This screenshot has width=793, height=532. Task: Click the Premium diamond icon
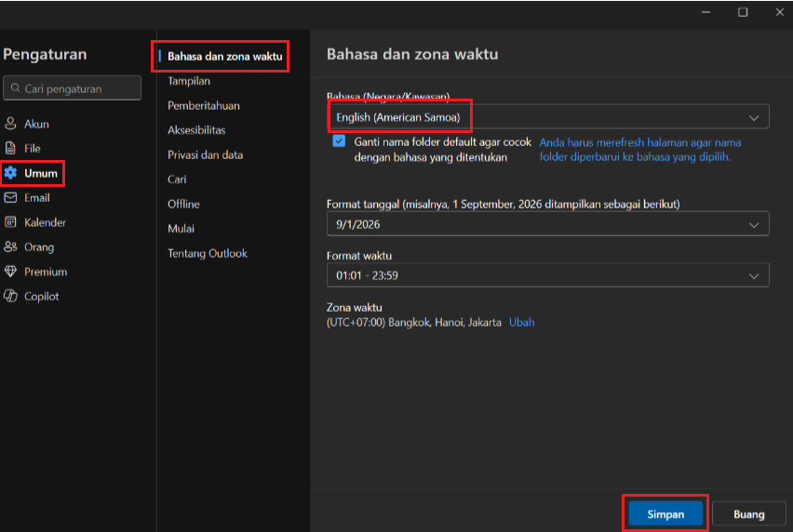click(x=10, y=272)
